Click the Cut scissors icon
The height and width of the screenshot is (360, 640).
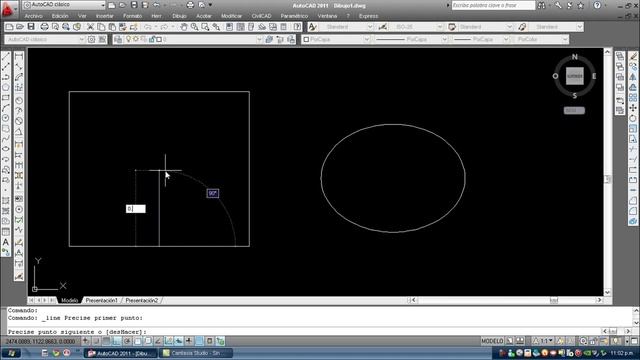click(x=90, y=27)
